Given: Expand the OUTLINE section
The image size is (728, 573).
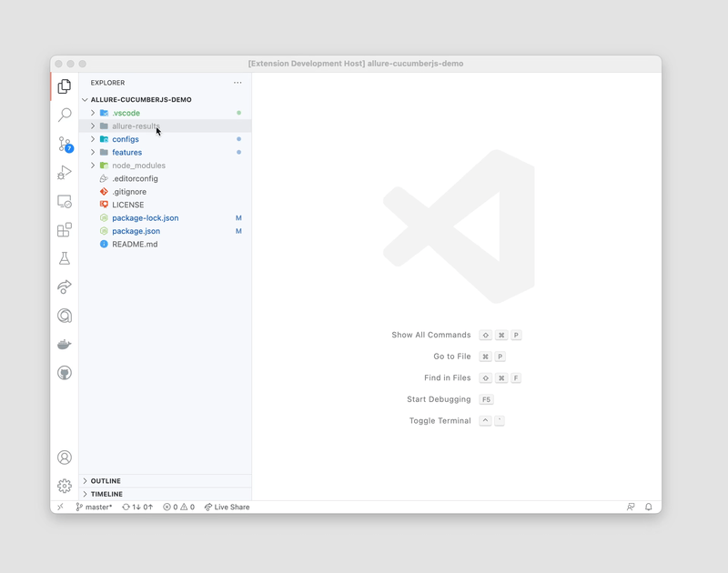Looking at the screenshot, I should point(106,481).
